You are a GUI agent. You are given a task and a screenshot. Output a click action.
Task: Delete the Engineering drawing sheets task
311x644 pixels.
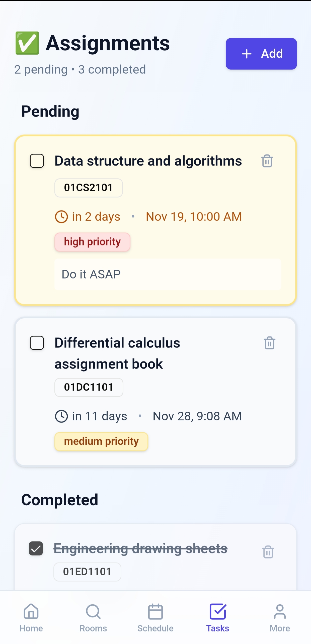268,552
